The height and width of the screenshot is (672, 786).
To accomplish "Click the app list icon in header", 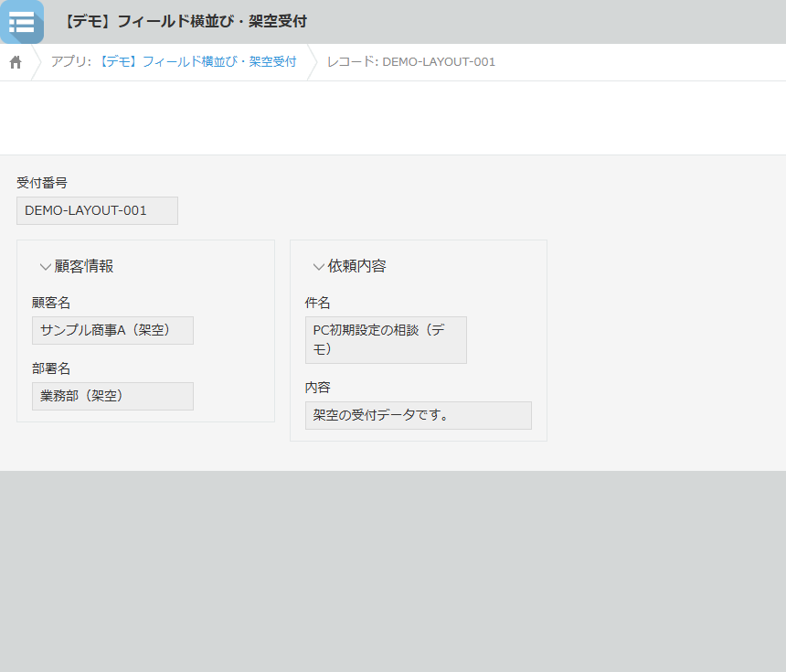I will 22,22.
